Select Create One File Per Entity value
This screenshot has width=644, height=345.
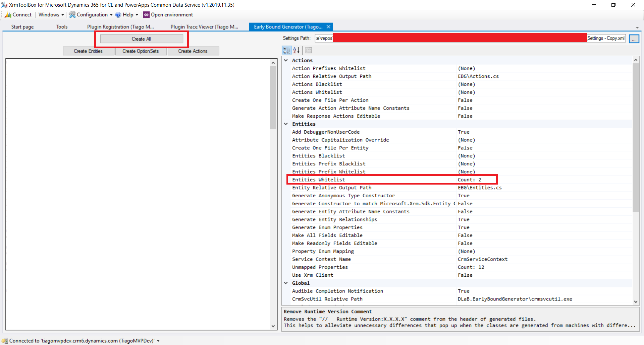pyautogui.click(x=465, y=148)
